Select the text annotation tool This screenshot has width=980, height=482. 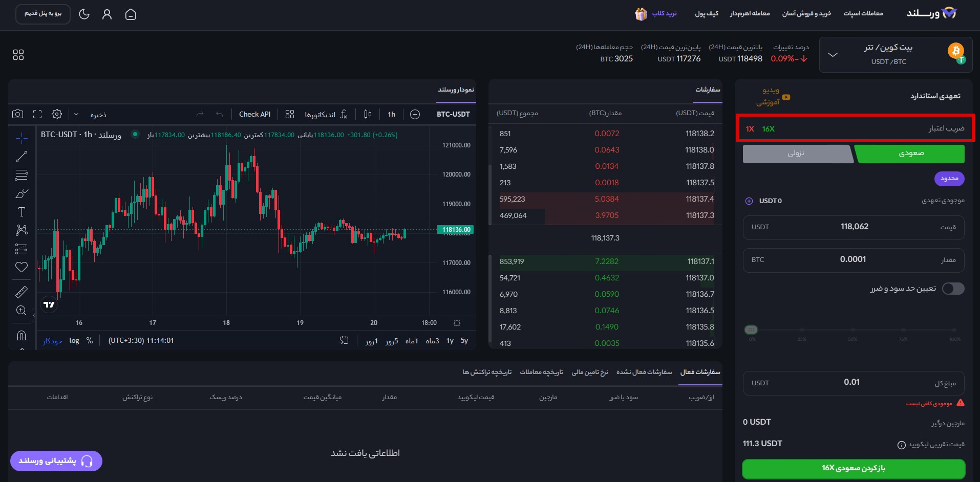click(x=21, y=211)
